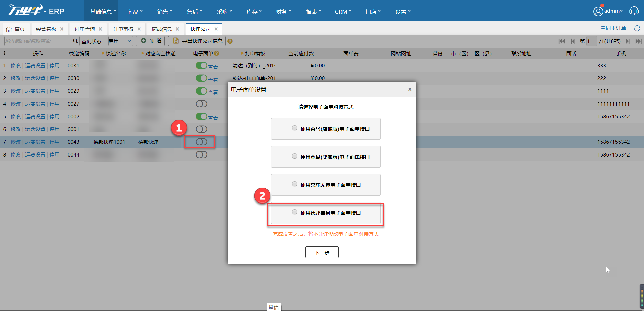This screenshot has height=311, width=644.
Task: Click the refresh icon next to 同步订单
Action: click(x=637, y=28)
